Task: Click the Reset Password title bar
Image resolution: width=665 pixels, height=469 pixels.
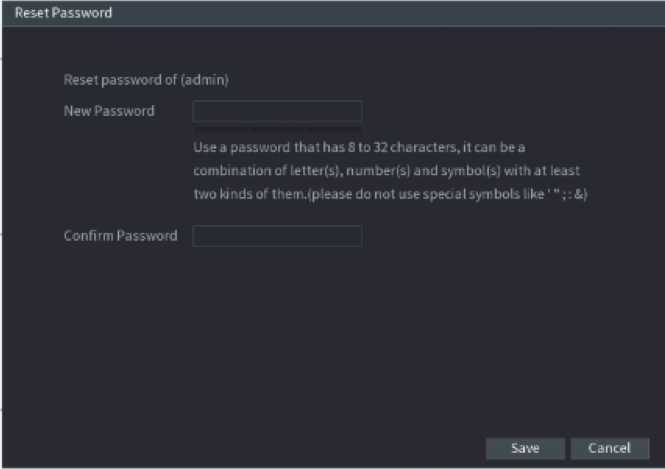Action: (332, 14)
